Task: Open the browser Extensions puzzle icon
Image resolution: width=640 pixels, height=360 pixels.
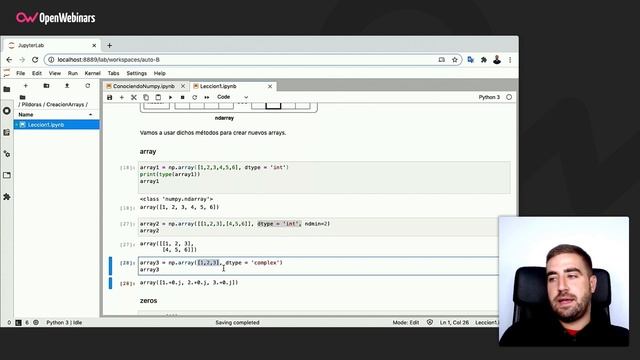Action: click(x=484, y=60)
